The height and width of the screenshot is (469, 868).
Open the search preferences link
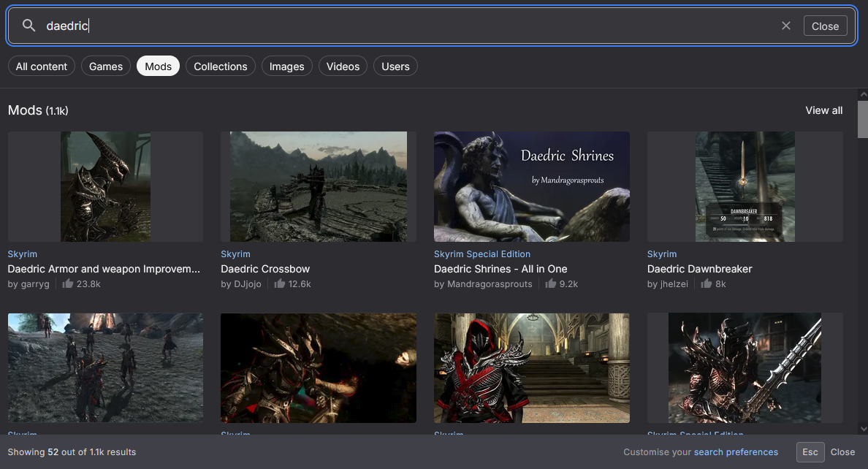click(x=736, y=452)
